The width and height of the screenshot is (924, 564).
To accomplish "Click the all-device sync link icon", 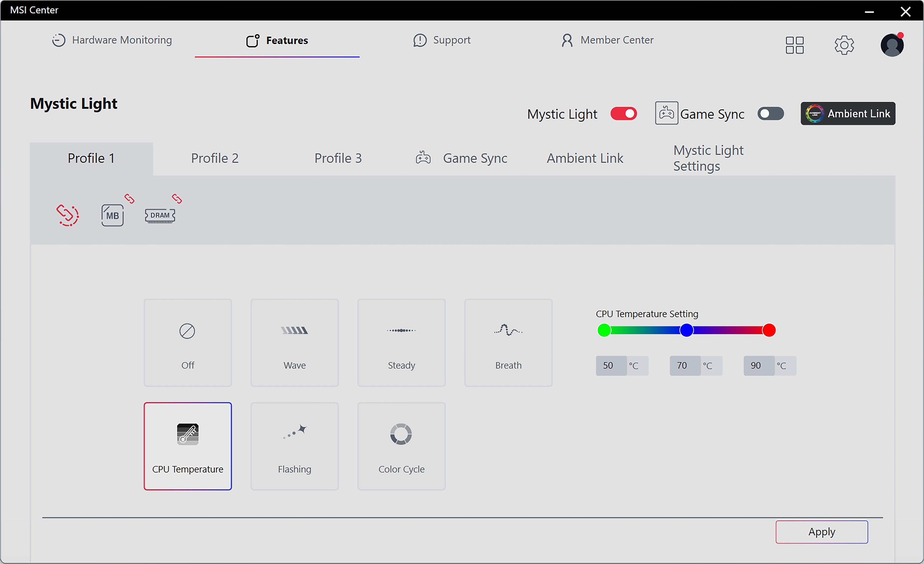I will click(67, 215).
